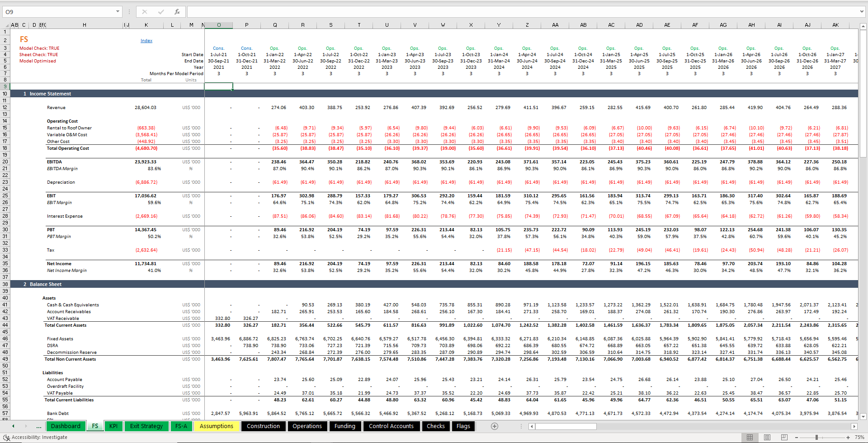Click the zoom out minus icon
This screenshot has height=443, width=868.
(797, 438)
